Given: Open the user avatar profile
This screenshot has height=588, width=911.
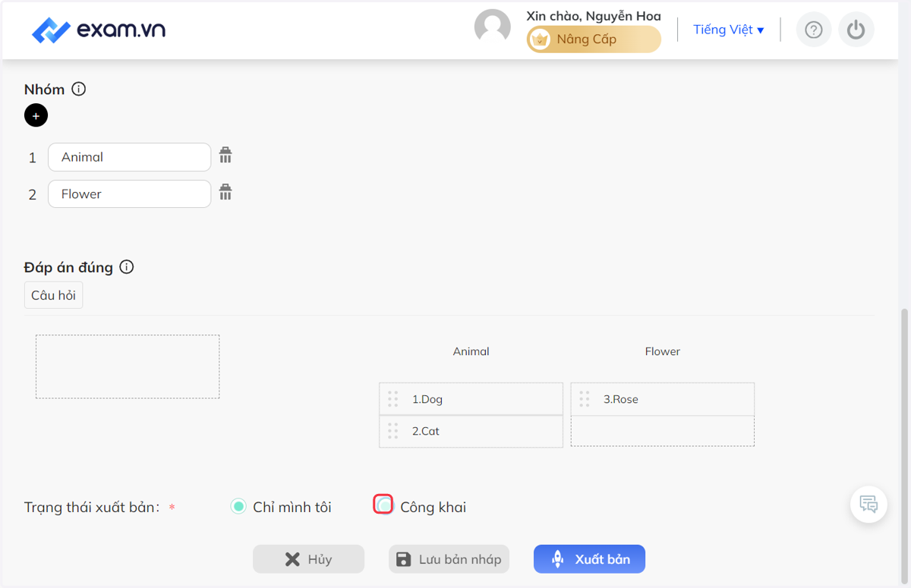Looking at the screenshot, I should (x=493, y=28).
